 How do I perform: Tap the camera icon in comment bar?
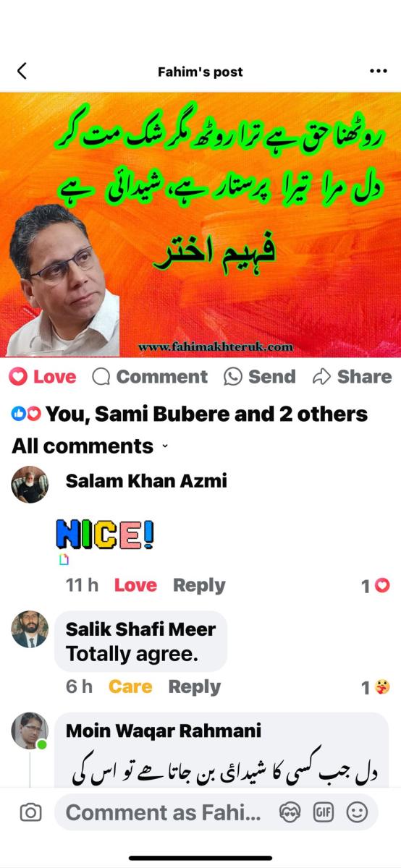pyautogui.click(x=30, y=812)
